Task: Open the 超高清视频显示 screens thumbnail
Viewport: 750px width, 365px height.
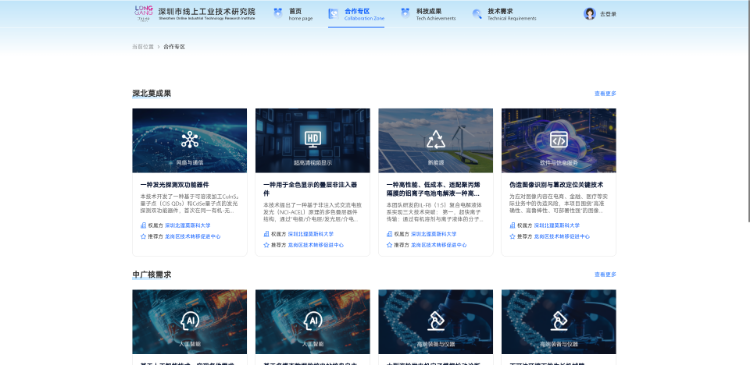Action: pyautogui.click(x=313, y=140)
